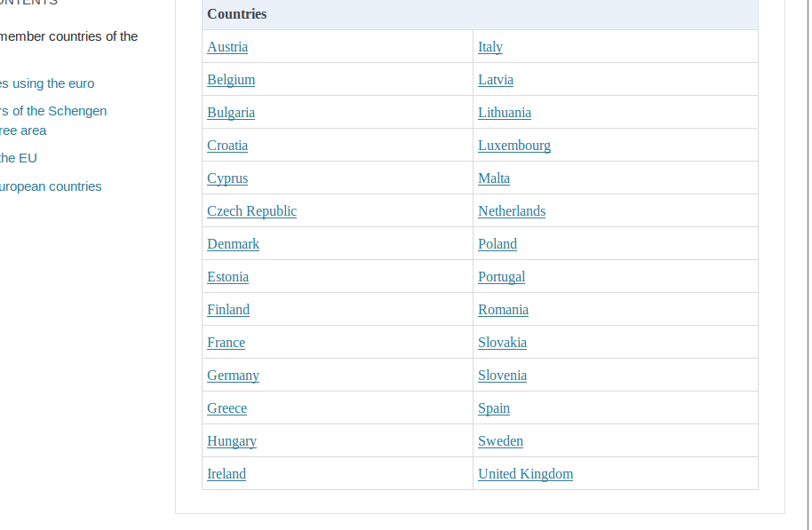This screenshot has width=812, height=530.
Task: Open the Luxembourg link
Action: point(514,146)
